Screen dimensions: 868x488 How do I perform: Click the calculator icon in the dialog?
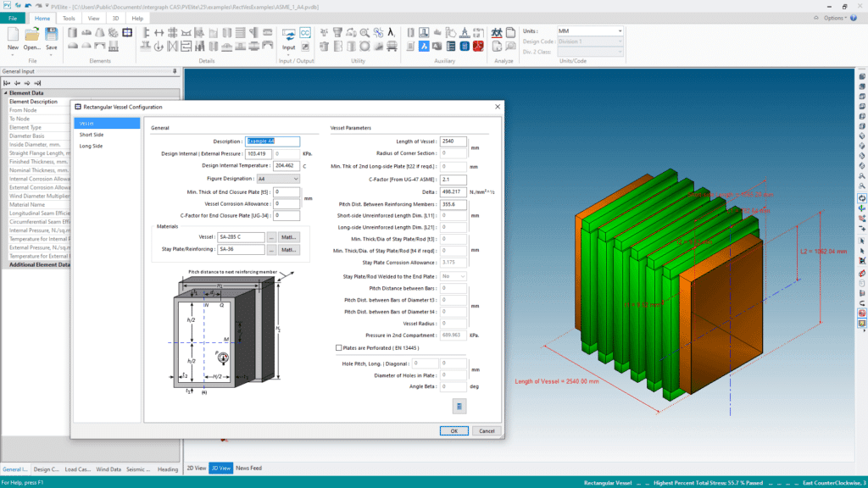[459, 407]
